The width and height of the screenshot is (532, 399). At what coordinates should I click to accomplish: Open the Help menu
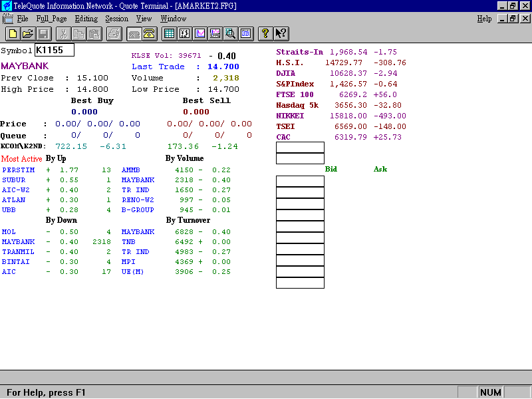484,19
